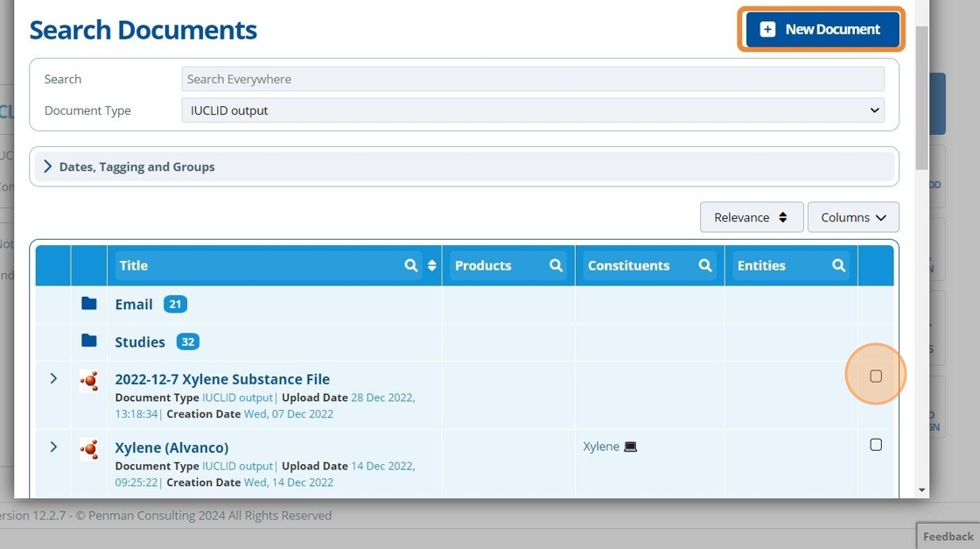This screenshot has width=980, height=549.
Task: Focus the Search Everywhere input field
Action: (533, 79)
